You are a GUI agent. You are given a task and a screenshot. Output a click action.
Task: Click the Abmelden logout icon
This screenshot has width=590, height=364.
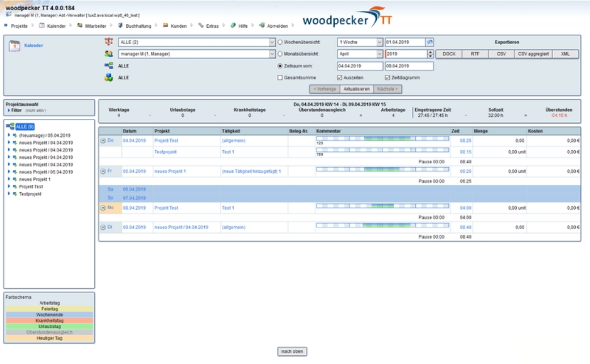[x=262, y=26]
